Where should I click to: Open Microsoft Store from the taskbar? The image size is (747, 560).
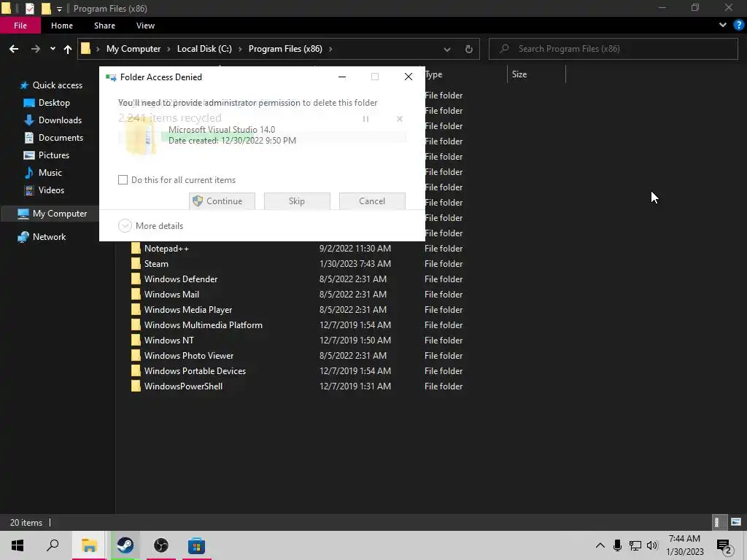197,545
